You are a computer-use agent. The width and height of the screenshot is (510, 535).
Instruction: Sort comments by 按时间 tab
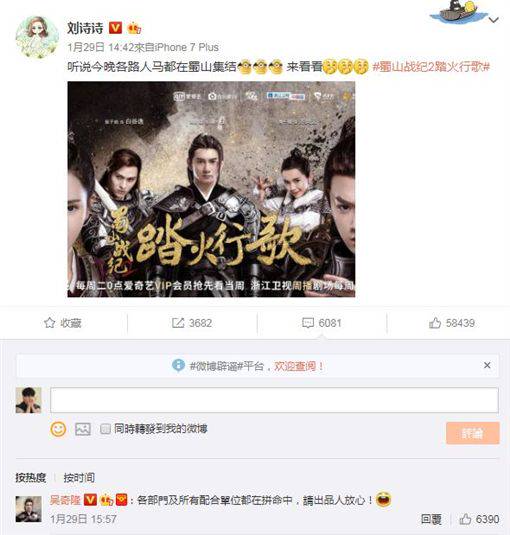[x=79, y=478]
